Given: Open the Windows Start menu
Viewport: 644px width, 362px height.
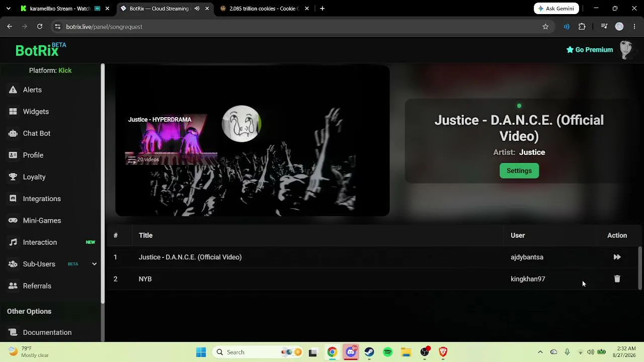Looking at the screenshot, I should click(x=201, y=352).
